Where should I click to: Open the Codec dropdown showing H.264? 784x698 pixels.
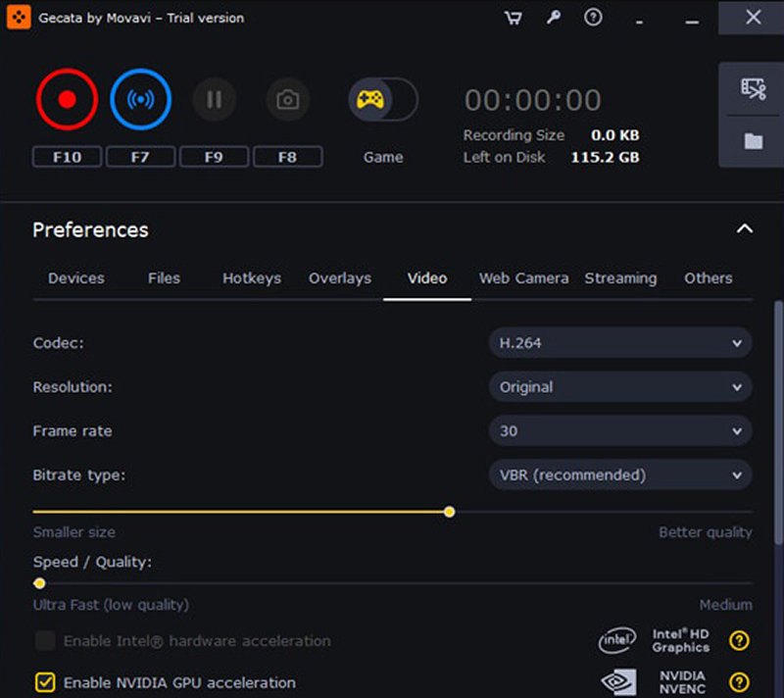pos(620,343)
